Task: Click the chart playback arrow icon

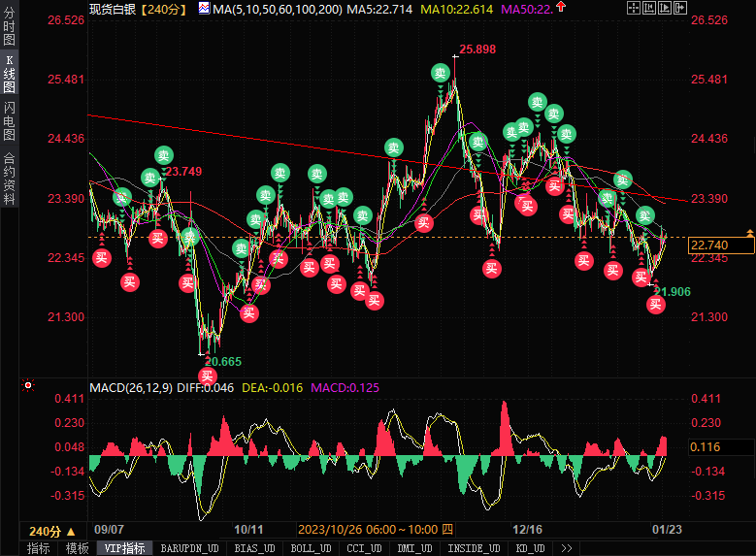Action: pos(665,8)
